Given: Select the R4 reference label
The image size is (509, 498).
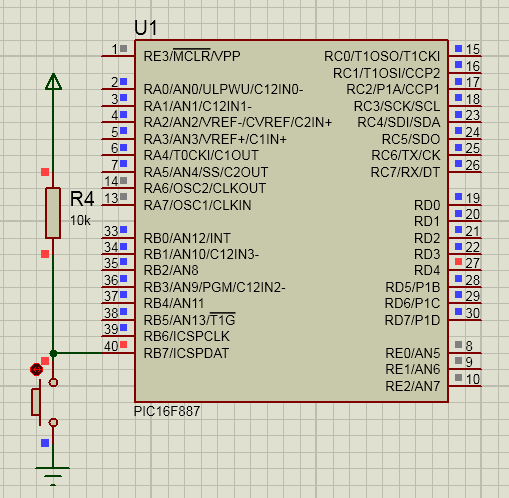Looking at the screenshot, I should (82, 199).
